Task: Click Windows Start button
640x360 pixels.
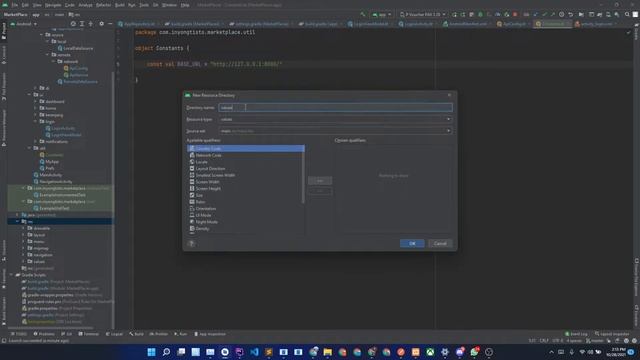Action: point(151,352)
